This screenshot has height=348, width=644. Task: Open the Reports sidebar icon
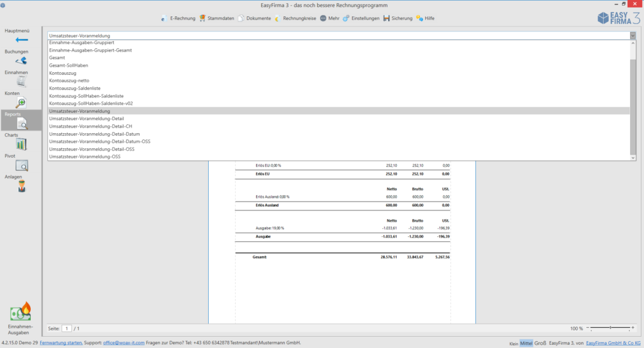click(x=22, y=124)
